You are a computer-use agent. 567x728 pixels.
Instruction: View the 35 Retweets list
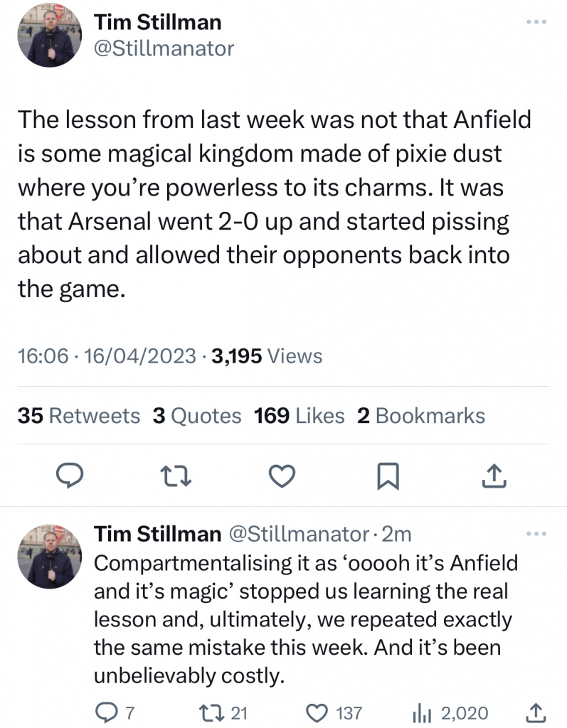[78, 416]
